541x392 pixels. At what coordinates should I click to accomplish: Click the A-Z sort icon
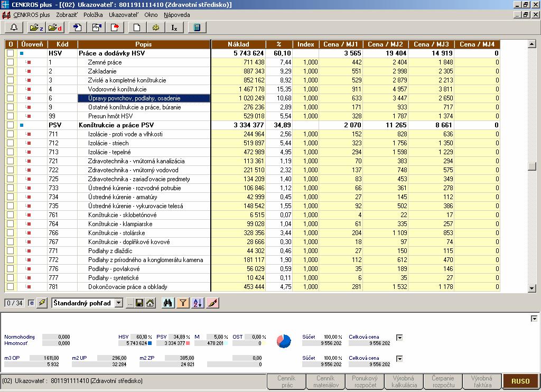(x=198, y=303)
